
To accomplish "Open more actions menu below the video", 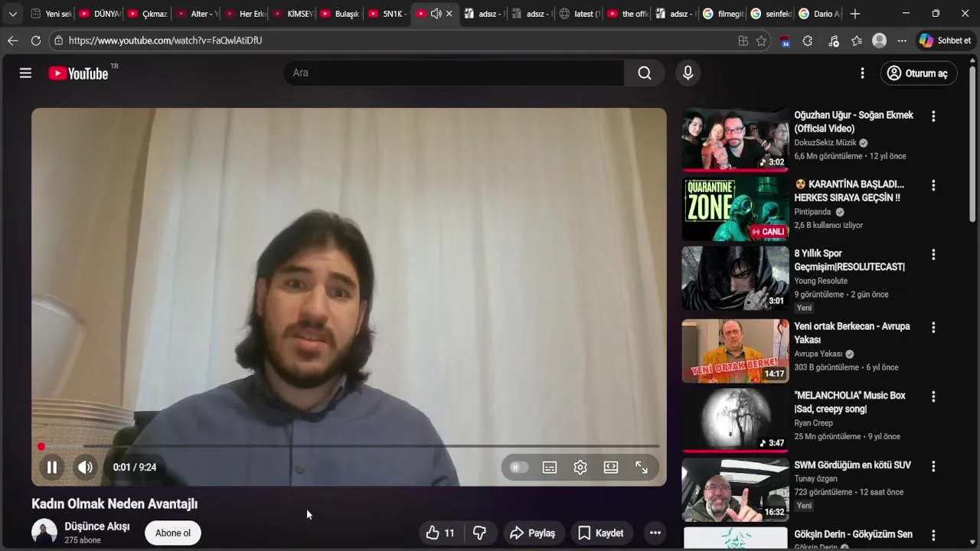I will tap(655, 533).
